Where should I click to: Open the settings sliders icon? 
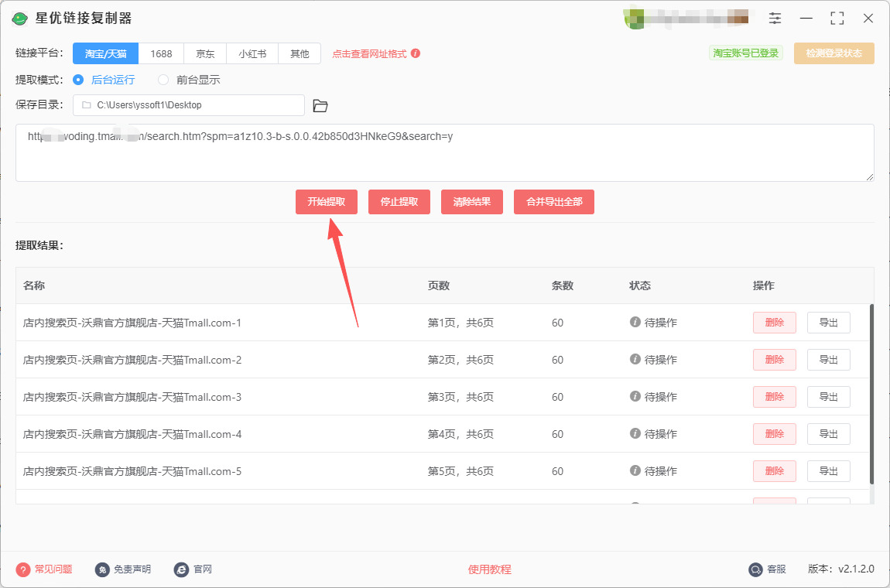click(x=775, y=18)
